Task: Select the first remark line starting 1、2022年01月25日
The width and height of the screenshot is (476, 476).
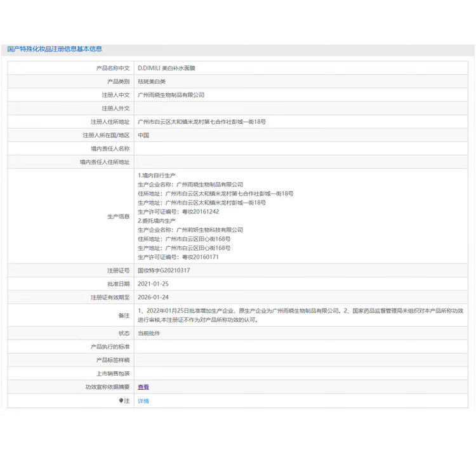Action: (301, 310)
